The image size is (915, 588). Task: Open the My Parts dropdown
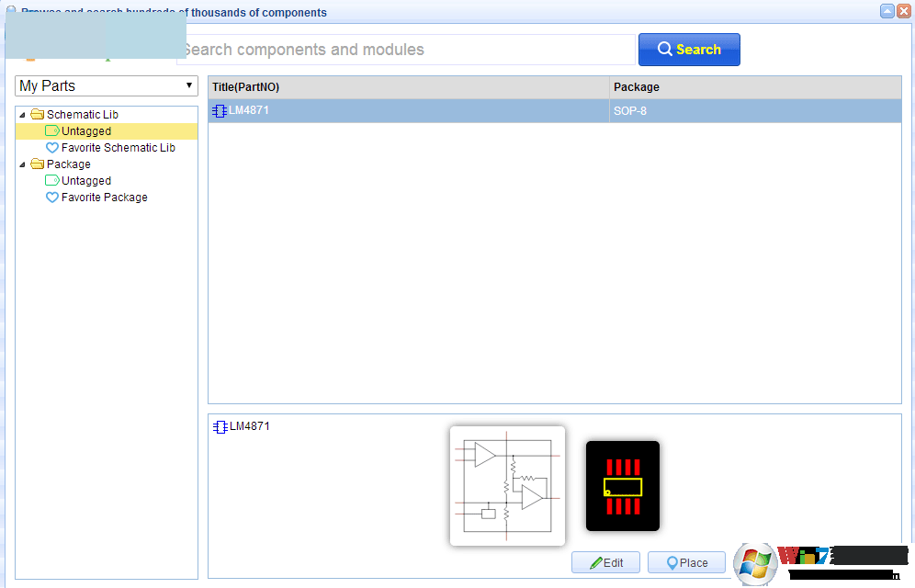107,85
